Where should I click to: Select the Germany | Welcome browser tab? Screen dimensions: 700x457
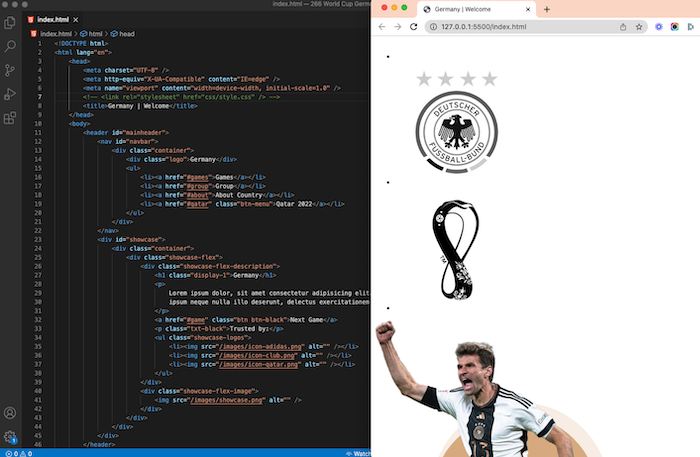click(x=476, y=9)
